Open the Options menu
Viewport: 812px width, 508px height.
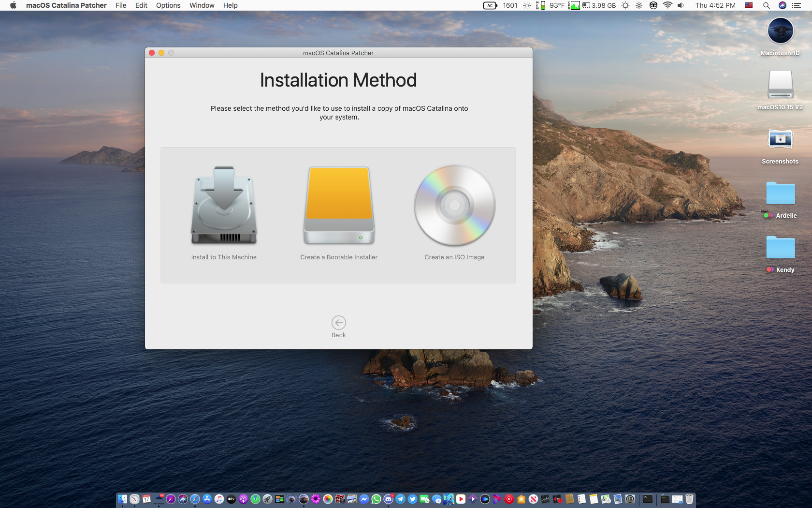tap(168, 5)
